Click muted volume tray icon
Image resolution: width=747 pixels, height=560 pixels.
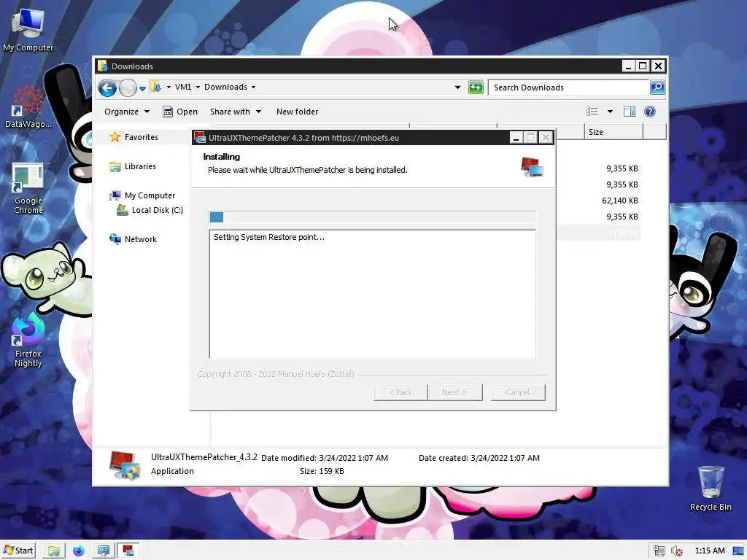677,551
